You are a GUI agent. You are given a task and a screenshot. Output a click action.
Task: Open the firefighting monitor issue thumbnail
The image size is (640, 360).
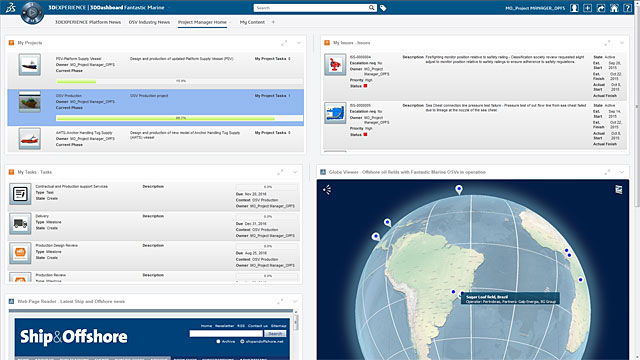click(x=335, y=64)
